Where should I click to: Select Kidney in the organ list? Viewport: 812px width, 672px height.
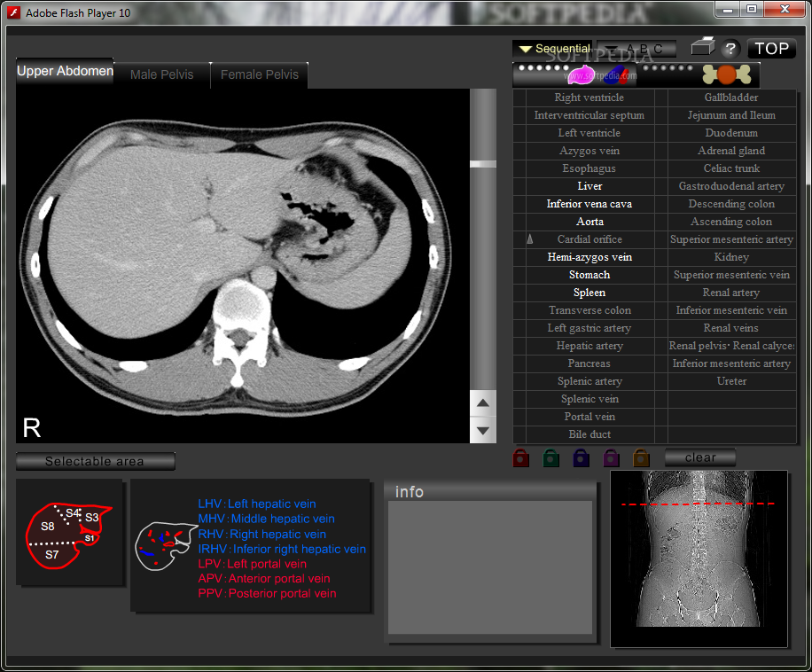click(731, 257)
